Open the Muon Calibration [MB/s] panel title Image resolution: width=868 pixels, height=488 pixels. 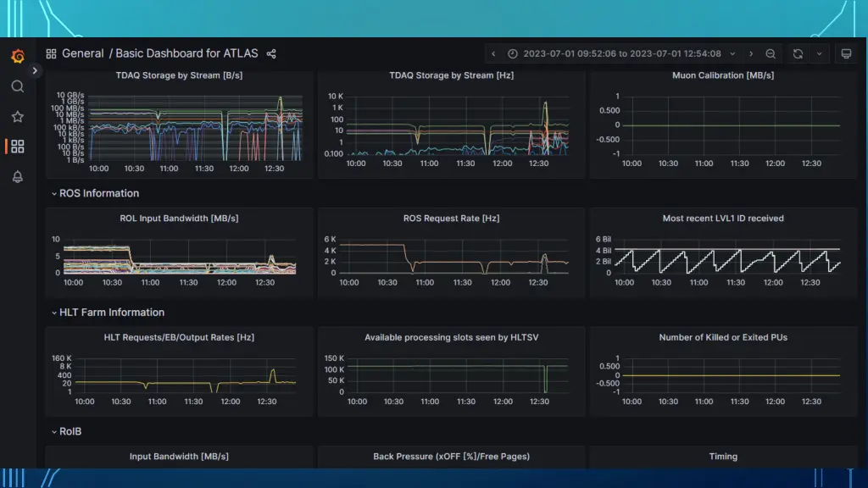(723, 75)
